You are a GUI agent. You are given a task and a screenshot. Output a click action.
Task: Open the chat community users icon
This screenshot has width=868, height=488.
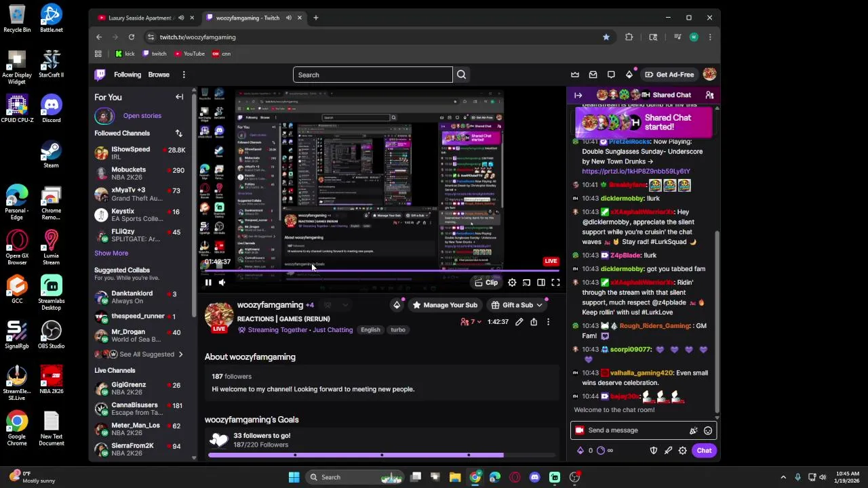[709, 95]
